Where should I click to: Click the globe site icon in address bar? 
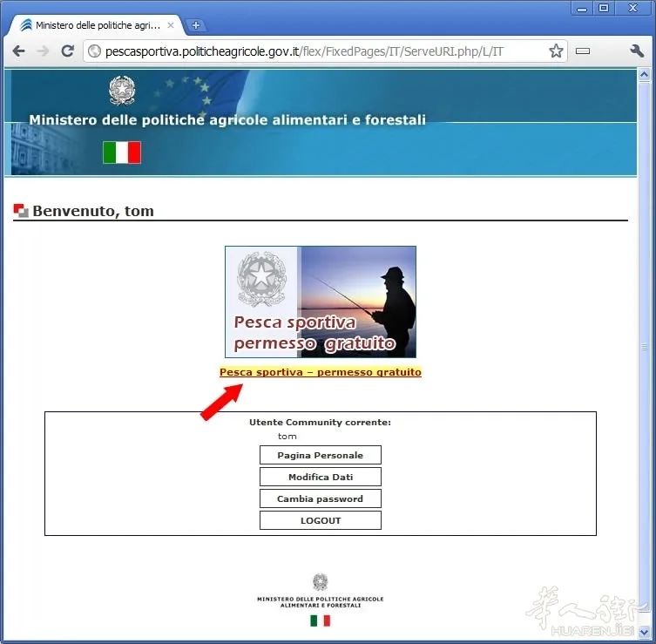tap(95, 51)
